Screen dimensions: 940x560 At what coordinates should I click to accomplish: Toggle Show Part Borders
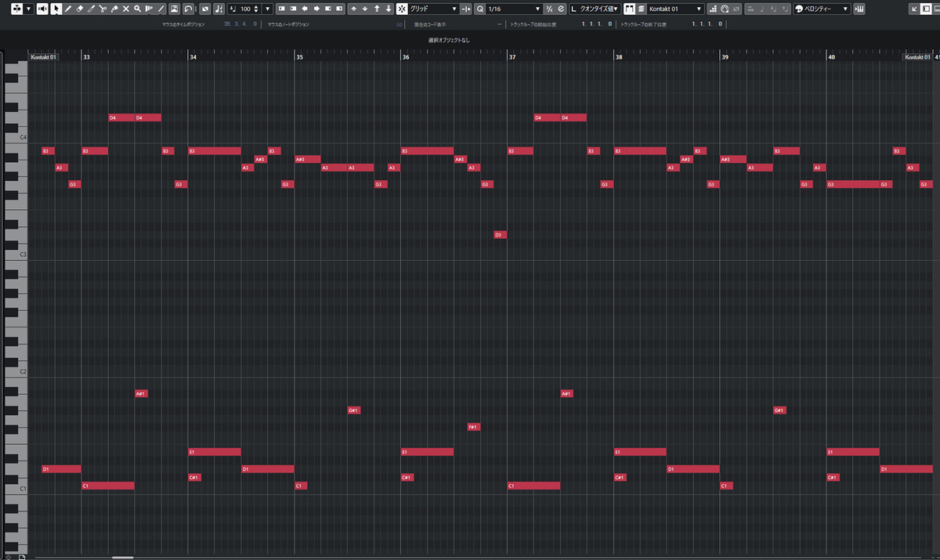click(x=629, y=9)
